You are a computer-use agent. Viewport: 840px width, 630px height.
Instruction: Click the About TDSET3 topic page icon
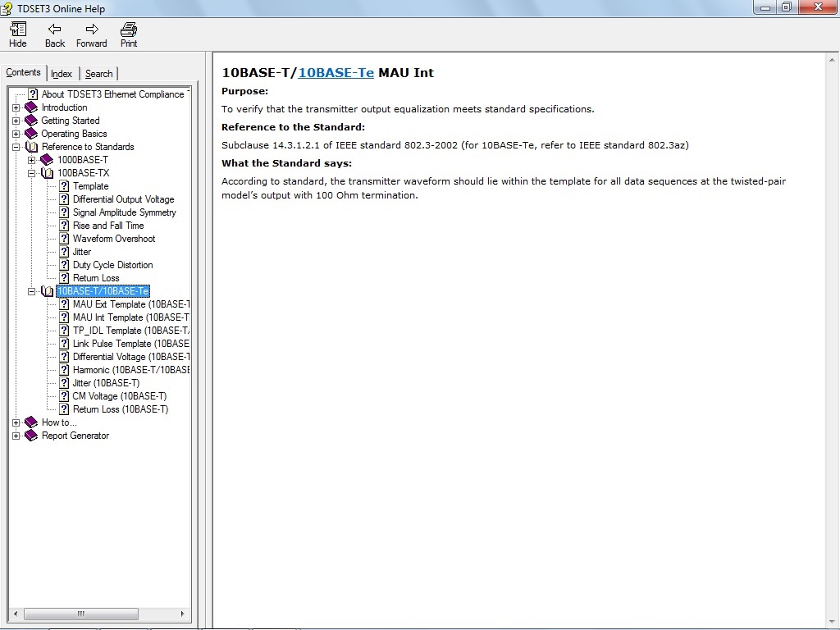point(33,94)
